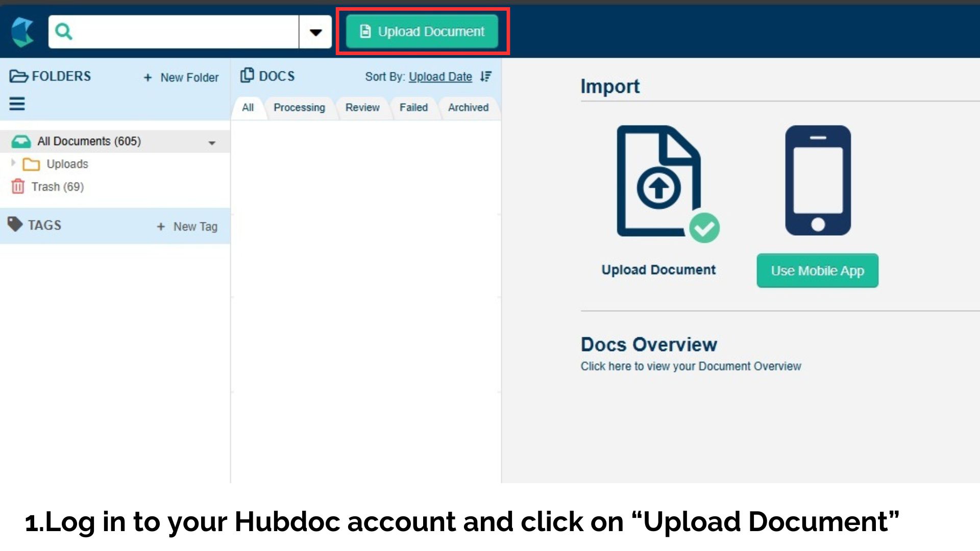The width and height of the screenshot is (980, 551).
Task: Click the Uploads folder icon
Action: [x=31, y=164]
